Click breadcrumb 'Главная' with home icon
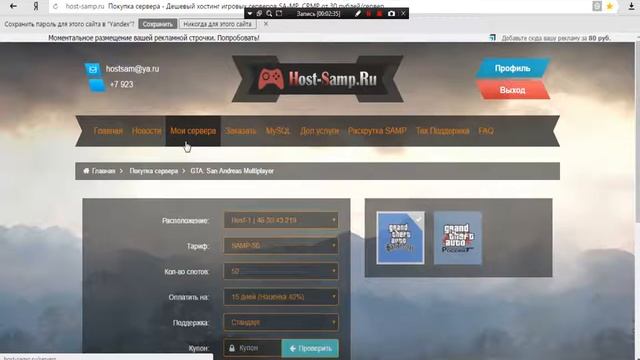Image resolution: width=640 pixels, height=360 pixels. pyautogui.click(x=99, y=171)
